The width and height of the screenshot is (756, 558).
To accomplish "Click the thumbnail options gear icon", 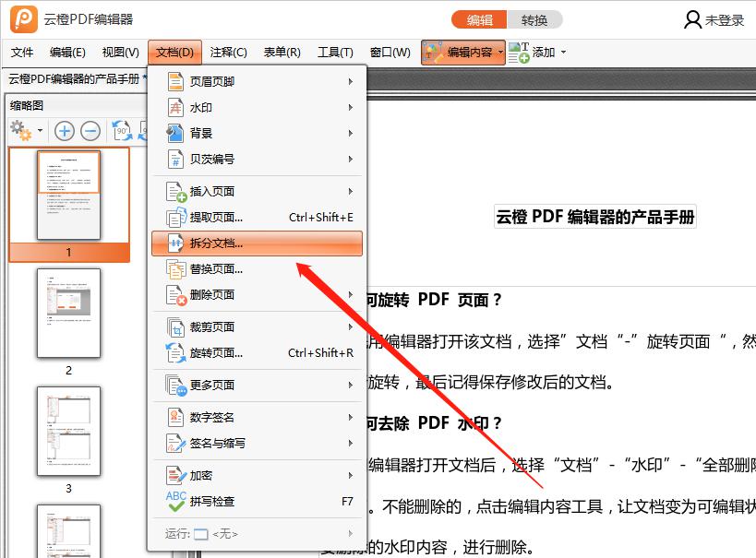I will coord(20,130).
